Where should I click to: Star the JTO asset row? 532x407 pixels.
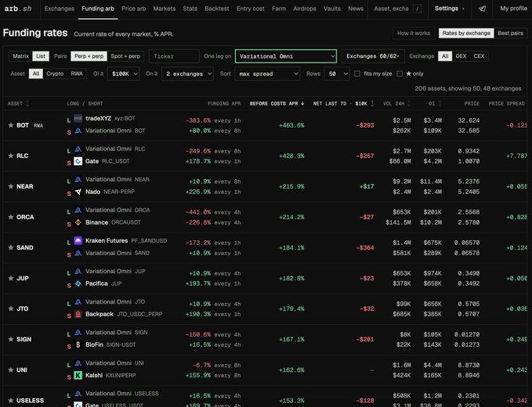coord(11,308)
